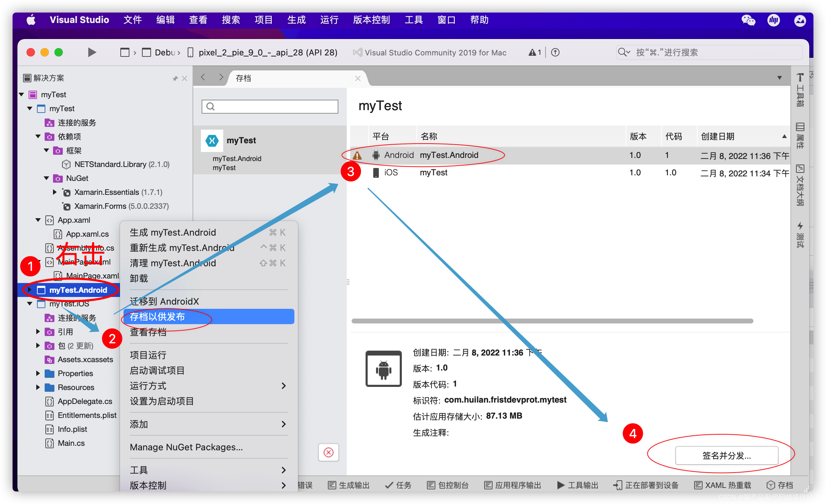Open the Properties side panel

click(800, 136)
